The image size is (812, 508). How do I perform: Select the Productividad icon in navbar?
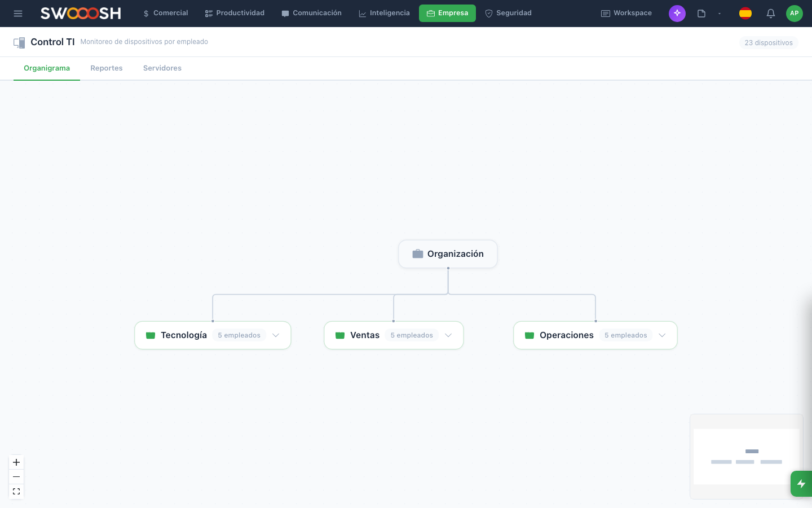[x=208, y=12]
